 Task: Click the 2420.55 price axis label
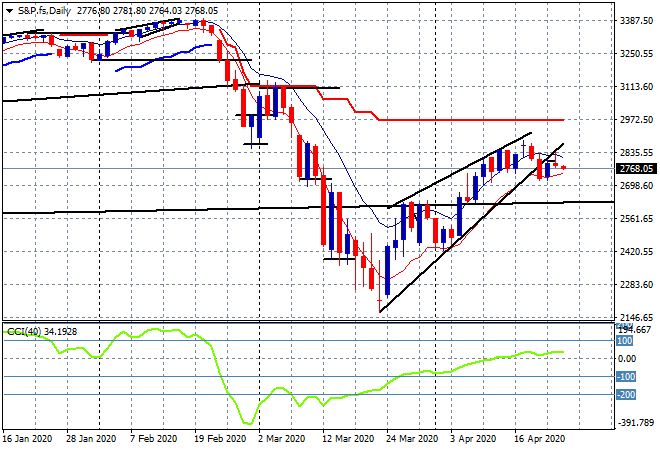(636, 252)
